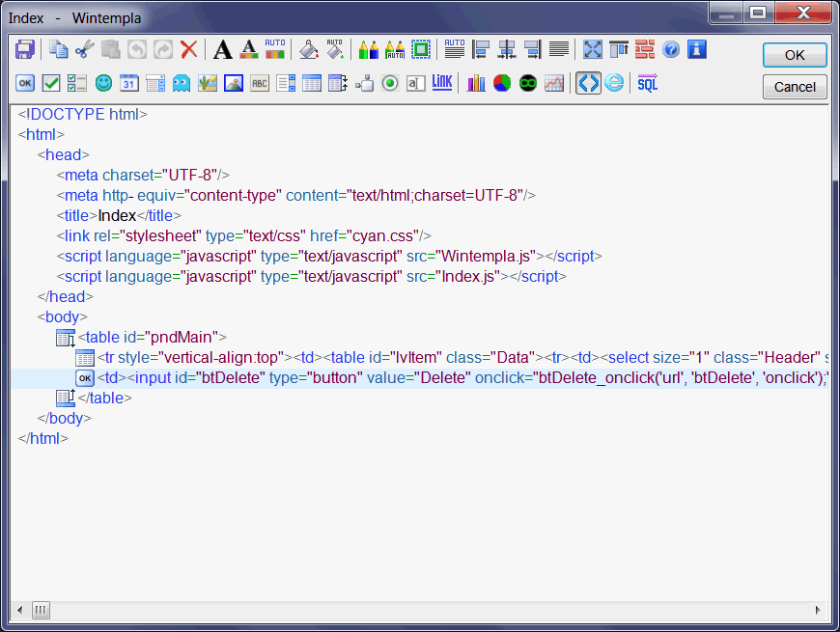Insert a table grid control icon
840x632 pixels.
click(x=312, y=83)
